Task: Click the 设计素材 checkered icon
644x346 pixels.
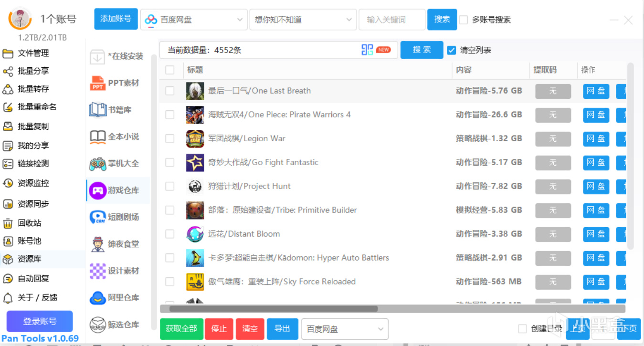Action: (x=97, y=271)
